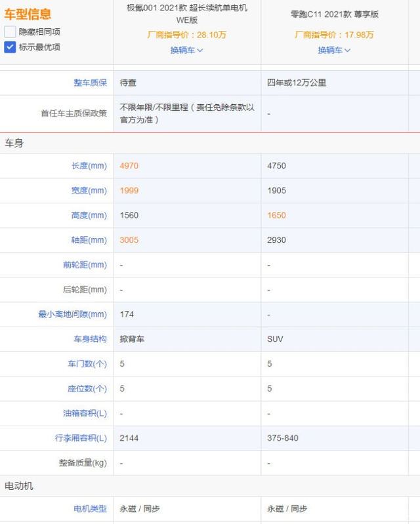Click the 整车质保 parameter link

coord(91,83)
